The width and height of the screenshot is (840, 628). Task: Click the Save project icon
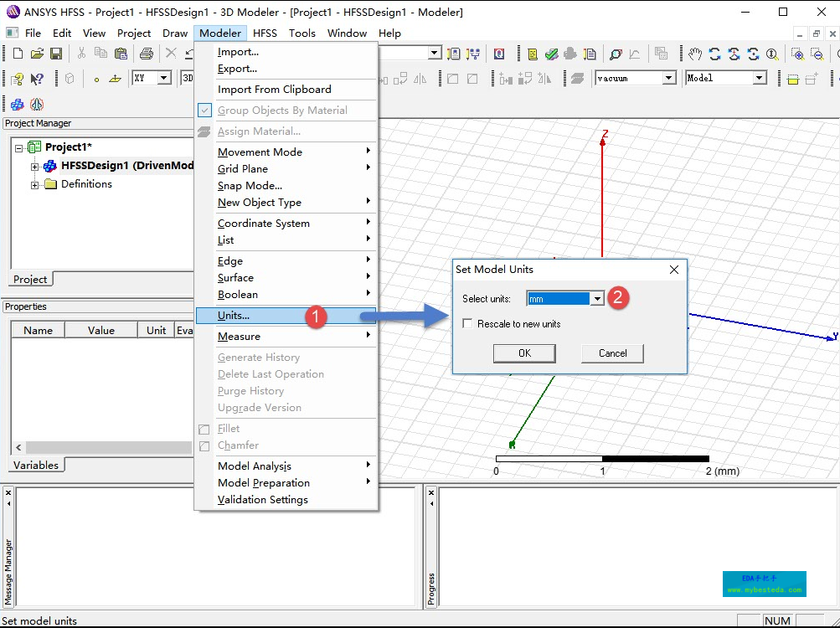pyautogui.click(x=56, y=54)
